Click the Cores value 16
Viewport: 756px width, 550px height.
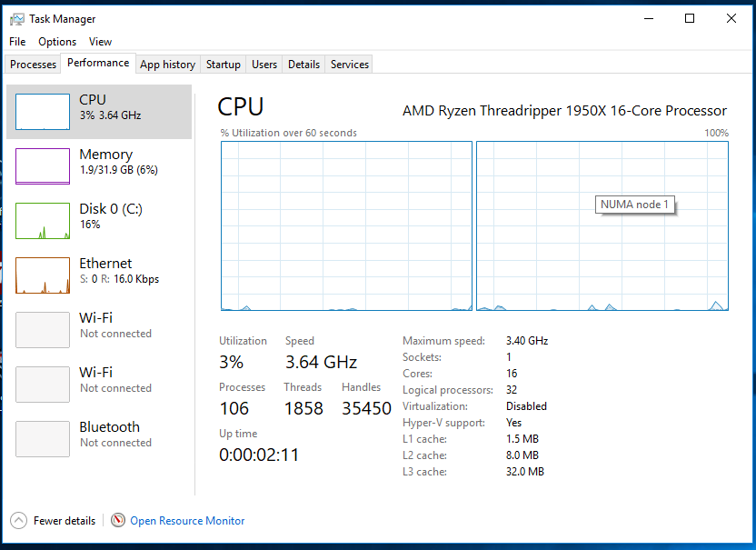click(512, 374)
